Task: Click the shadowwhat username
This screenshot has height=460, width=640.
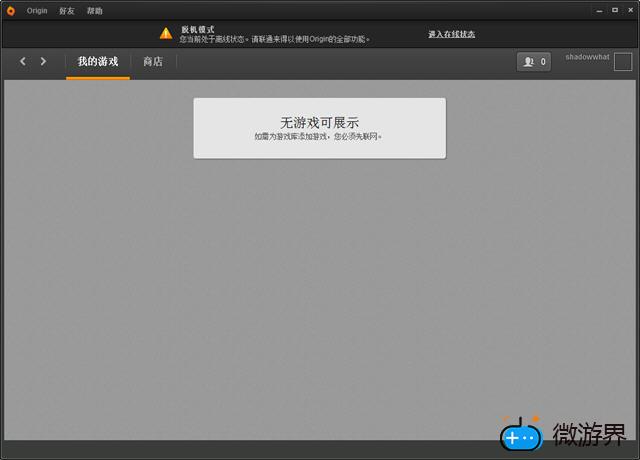Action: pyautogui.click(x=587, y=57)
